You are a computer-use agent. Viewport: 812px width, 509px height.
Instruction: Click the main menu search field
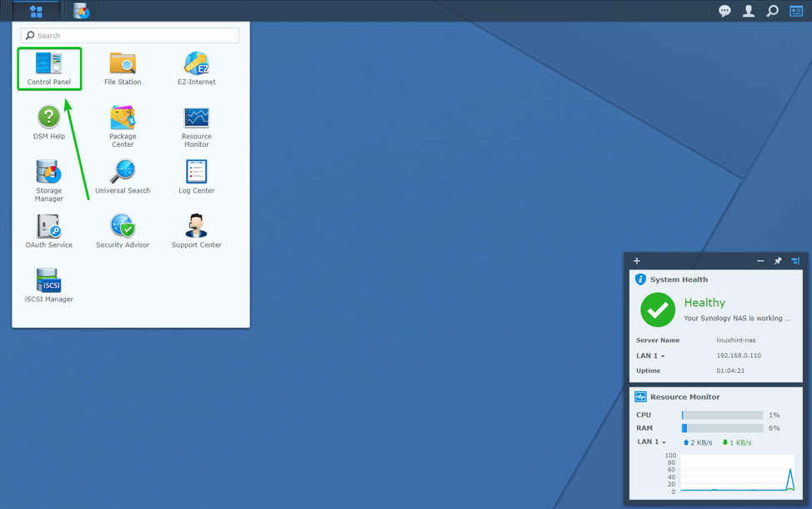point(130,35)
